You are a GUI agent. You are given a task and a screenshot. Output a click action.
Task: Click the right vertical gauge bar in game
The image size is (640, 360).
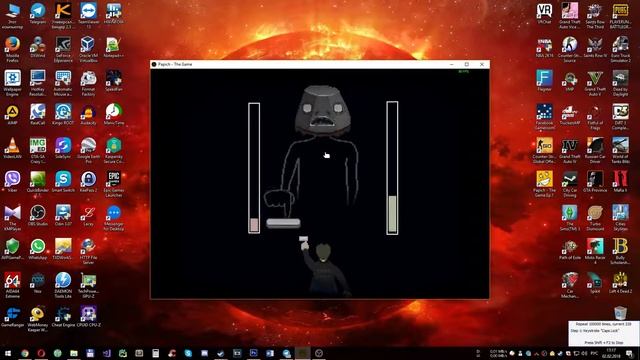[392, 168]
